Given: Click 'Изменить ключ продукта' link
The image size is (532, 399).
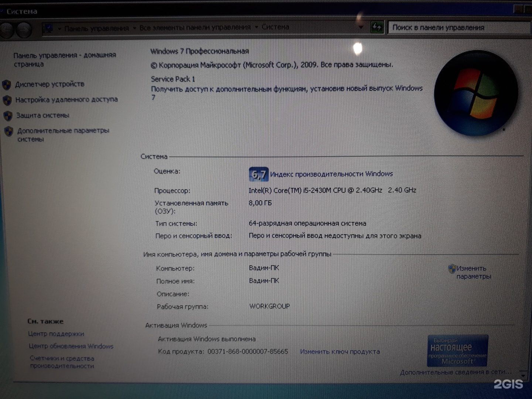Looking at the screenshot, I should [x=340, y=351].
